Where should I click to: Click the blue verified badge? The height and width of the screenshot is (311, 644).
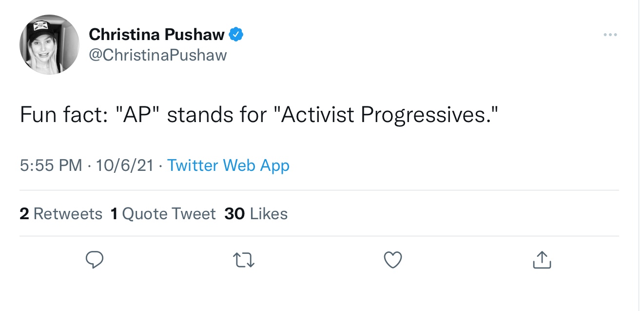coord(236,35)
